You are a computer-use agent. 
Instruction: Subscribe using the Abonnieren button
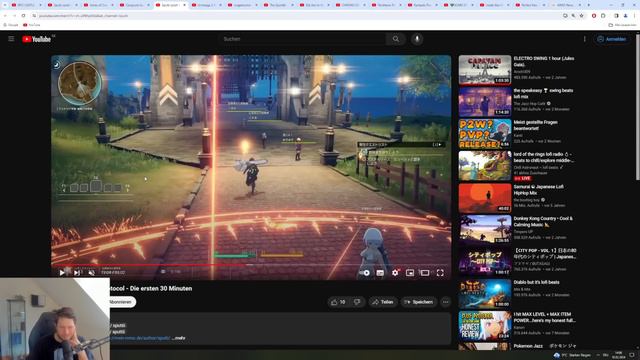(122, 302)
